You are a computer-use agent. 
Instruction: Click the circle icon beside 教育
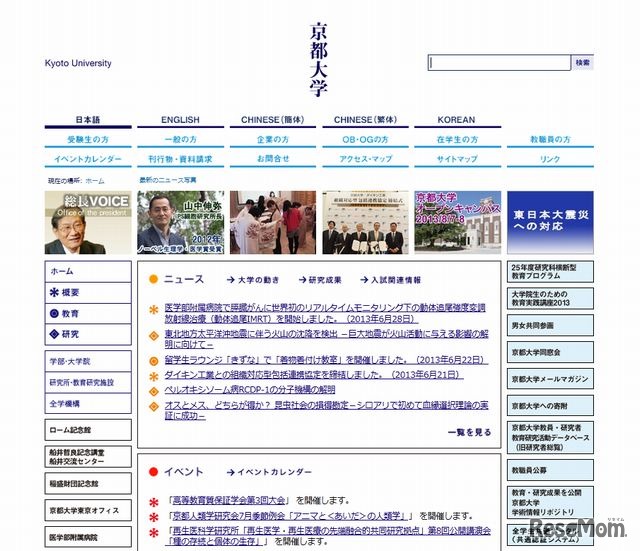click(54, 313)
